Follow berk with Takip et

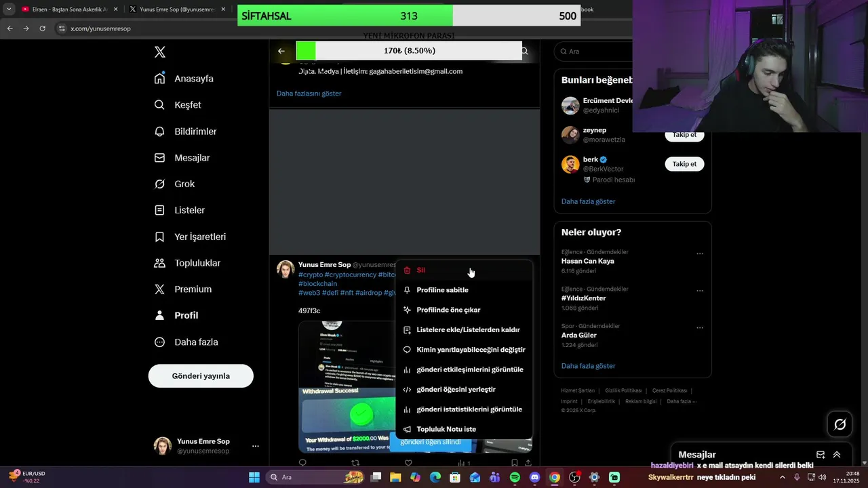point(684,164)
